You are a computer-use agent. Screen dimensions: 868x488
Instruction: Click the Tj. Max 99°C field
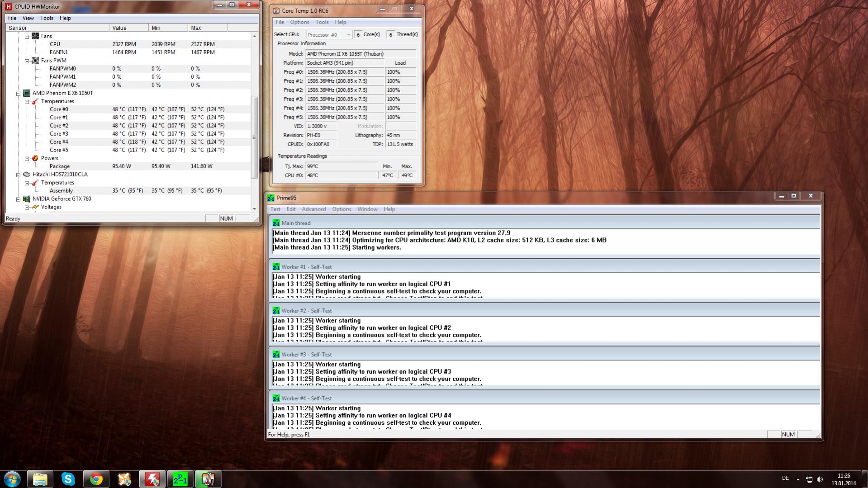(x=342, y=166)
